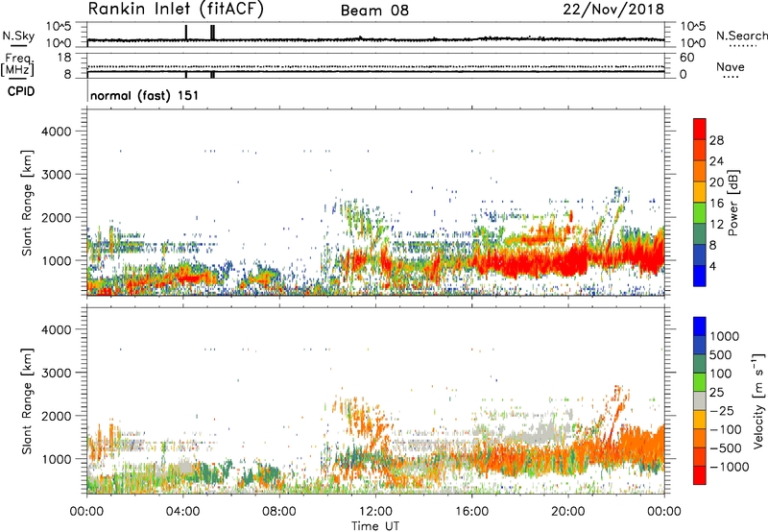Image resolution: width=768 pixels, height=532 pixels.
Task: Click the '12:00' time axis tick label
Action: tap(375, 512)
